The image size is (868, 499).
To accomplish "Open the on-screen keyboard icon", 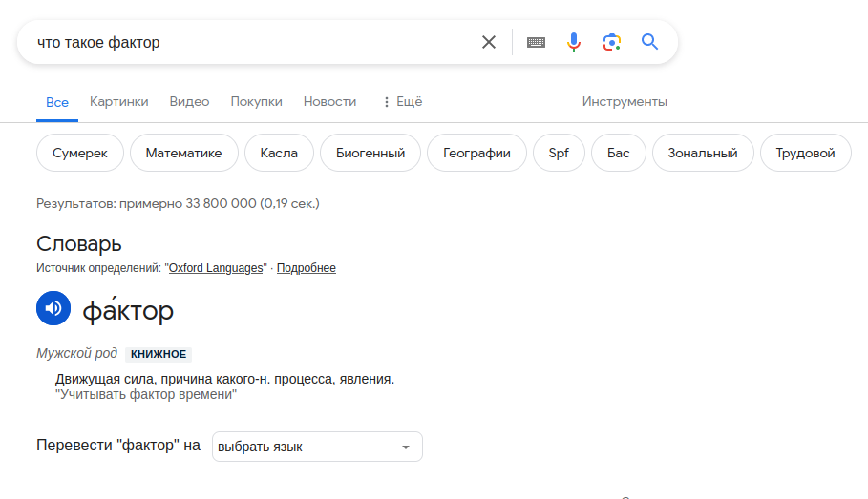I will [536, 42].
